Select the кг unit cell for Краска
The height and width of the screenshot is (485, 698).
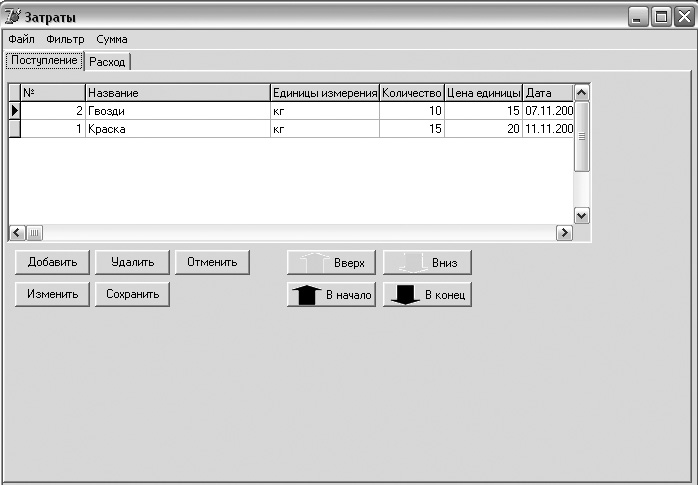coord(325,129)
